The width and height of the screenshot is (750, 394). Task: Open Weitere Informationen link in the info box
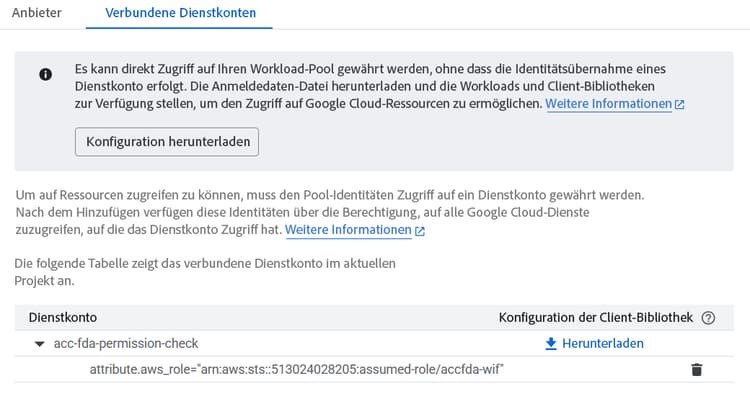608,104
